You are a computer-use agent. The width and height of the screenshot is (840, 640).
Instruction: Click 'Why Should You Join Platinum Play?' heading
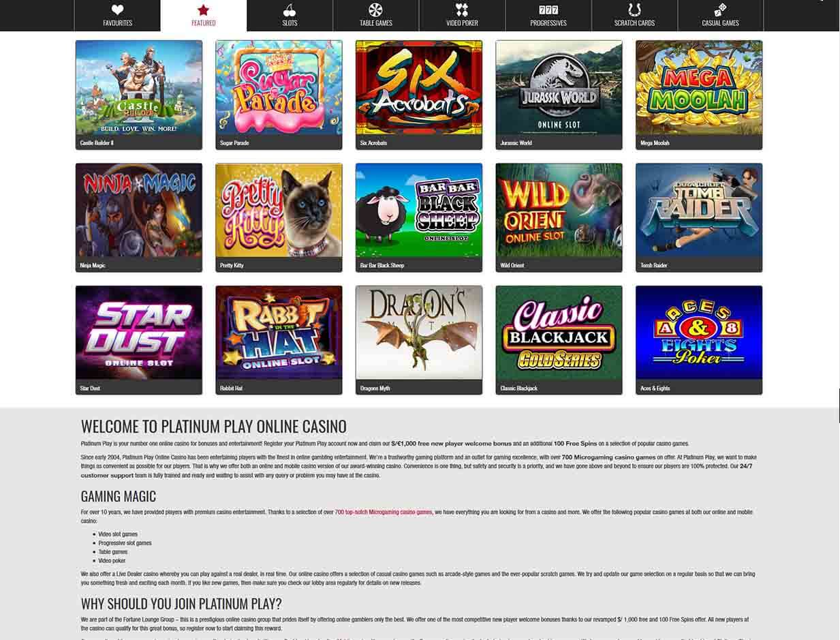point(181,604)
